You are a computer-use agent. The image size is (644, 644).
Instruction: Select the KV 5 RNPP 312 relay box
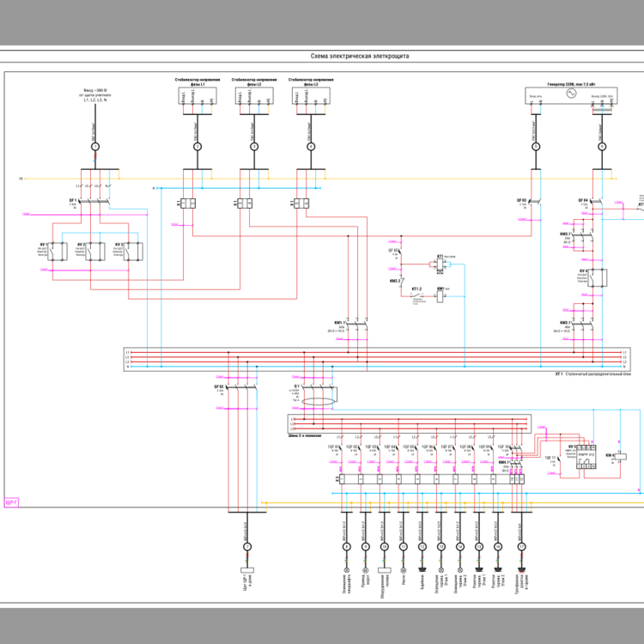(x=586, y=457)
